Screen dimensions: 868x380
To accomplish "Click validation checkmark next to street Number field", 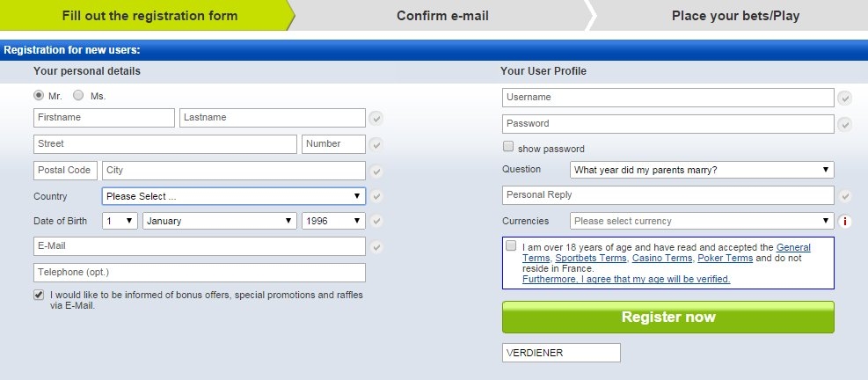I will click(376, 144).
